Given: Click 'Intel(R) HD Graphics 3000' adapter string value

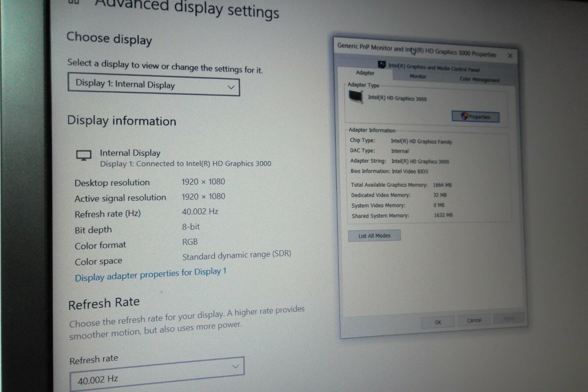Looking at the screenshot, I should coord(420,161).
